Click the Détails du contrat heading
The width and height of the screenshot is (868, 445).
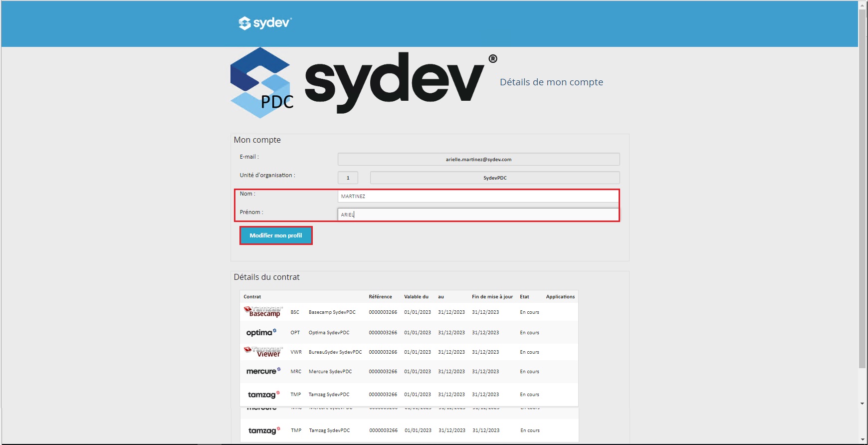(x=267, y=277)
